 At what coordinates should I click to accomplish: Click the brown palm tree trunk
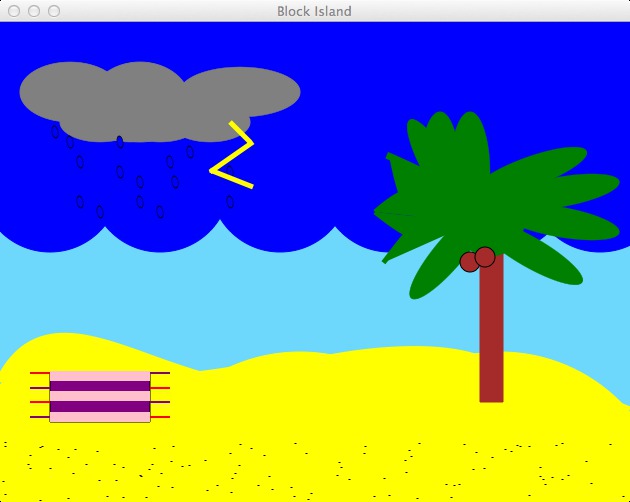[490, 340]
